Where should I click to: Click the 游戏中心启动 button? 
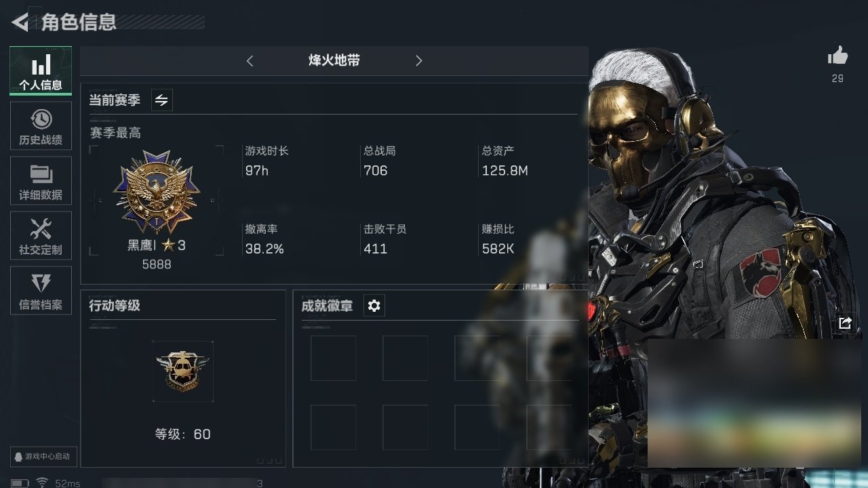[x=42, y=456]
